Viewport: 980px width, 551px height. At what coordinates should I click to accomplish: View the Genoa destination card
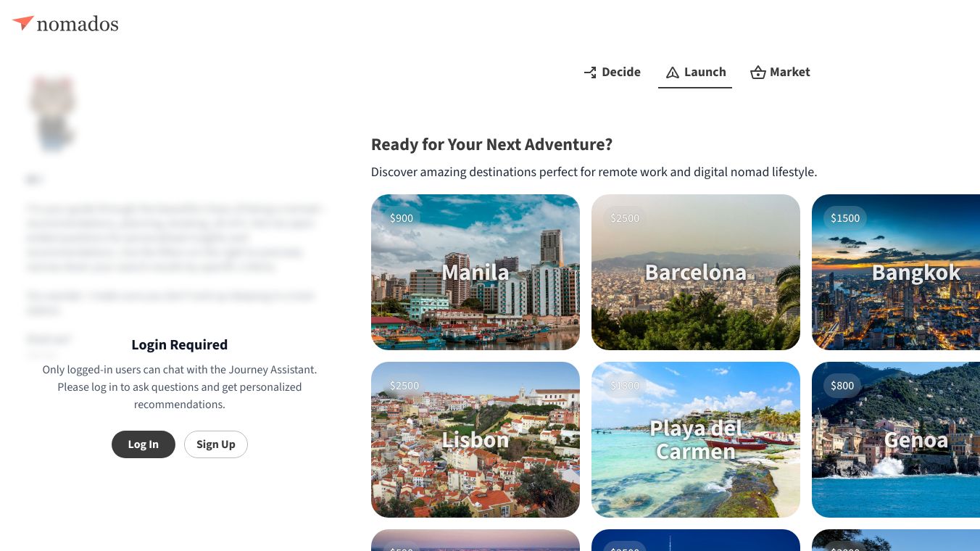pos(896,439)
